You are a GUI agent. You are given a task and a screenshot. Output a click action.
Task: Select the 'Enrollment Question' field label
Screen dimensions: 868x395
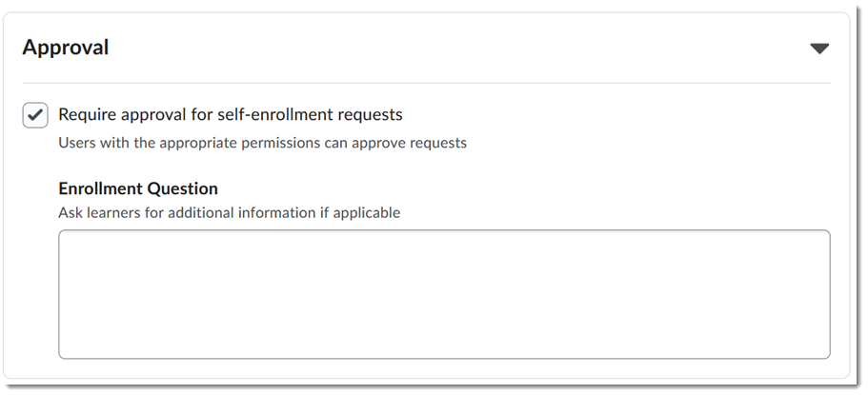(x=138, y=188)
